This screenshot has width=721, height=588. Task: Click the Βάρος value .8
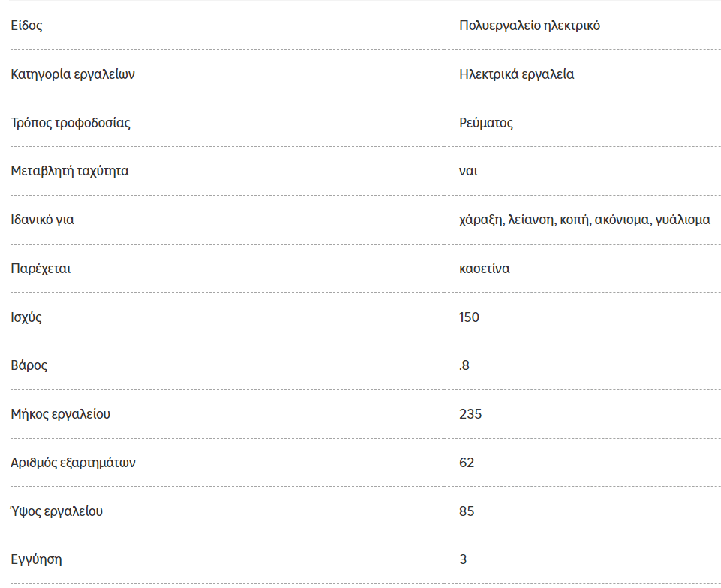(464, 365)
